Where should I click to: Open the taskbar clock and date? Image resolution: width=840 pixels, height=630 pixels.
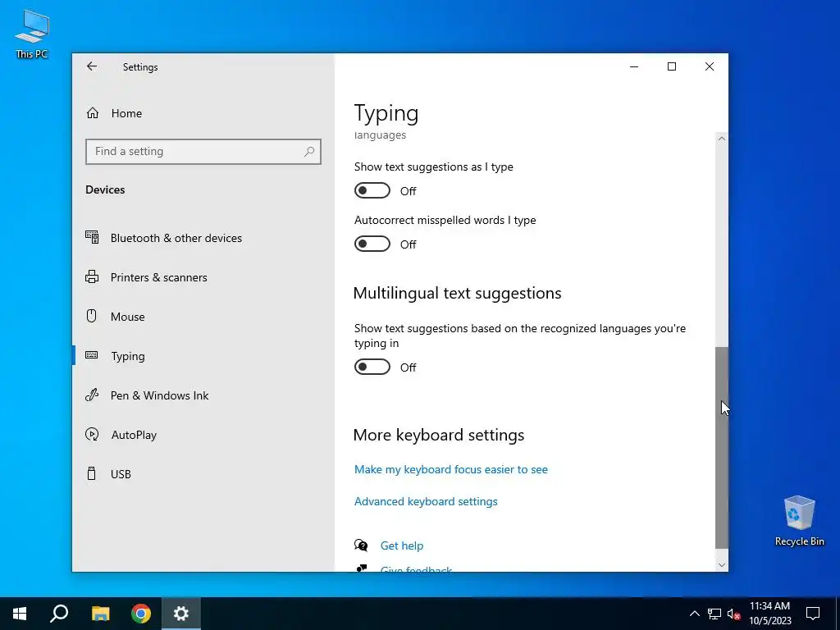(x=769, y=614)
